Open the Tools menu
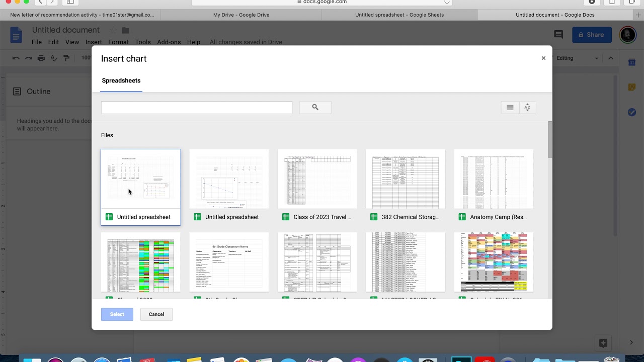This screenshot has width=644, height=362. pyautogui.click(x=143, y=42)
